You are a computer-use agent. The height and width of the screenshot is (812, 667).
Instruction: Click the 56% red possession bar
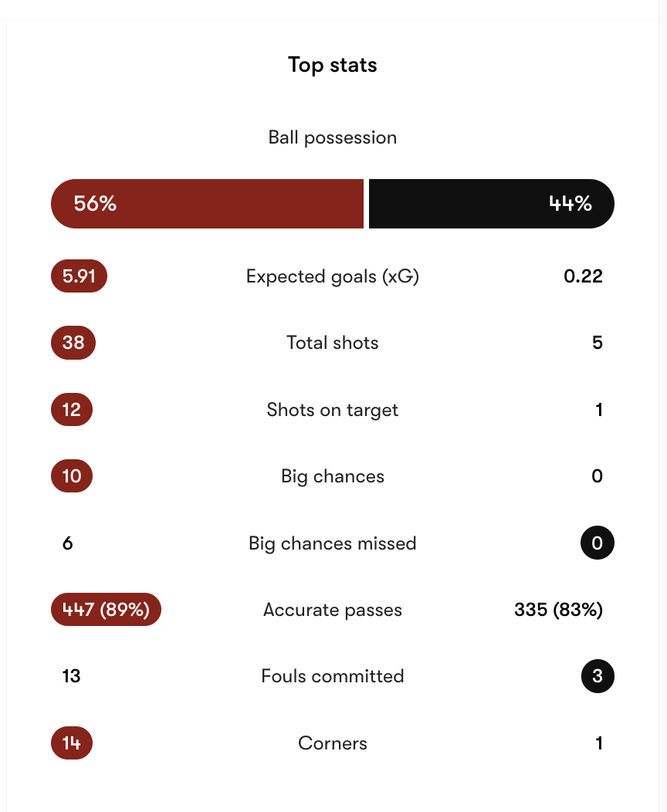[x=207, y=204]
